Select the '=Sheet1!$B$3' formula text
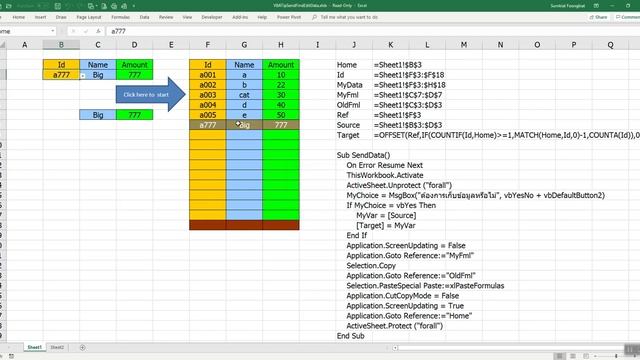640x360 pixels. (398, 65)
